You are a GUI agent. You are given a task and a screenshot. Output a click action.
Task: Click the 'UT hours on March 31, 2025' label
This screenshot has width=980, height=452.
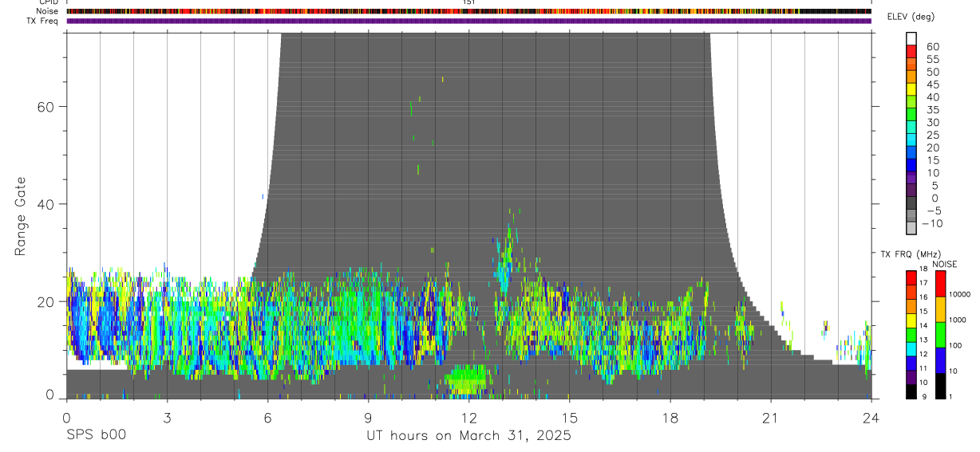468,436
